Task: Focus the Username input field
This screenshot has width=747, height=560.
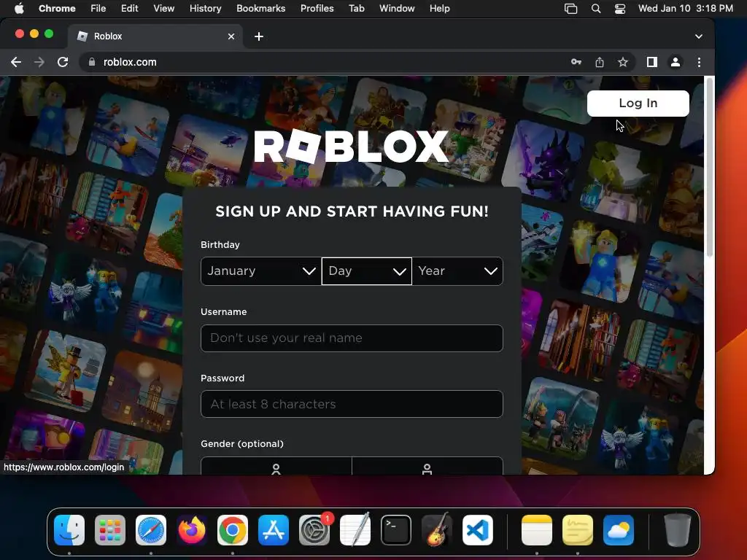Action: (352, 338)
